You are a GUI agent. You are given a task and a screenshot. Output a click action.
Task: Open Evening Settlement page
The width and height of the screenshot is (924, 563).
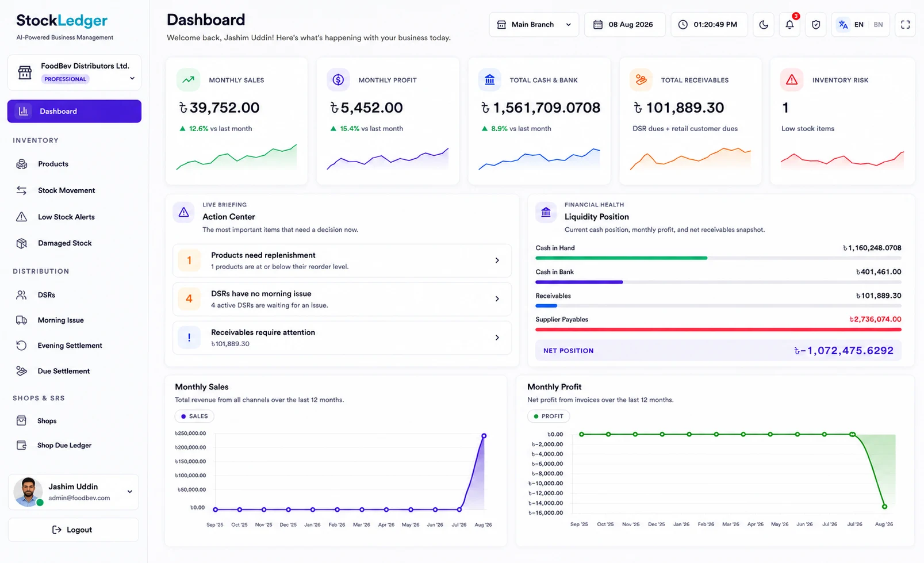click(x=70, y=346)
